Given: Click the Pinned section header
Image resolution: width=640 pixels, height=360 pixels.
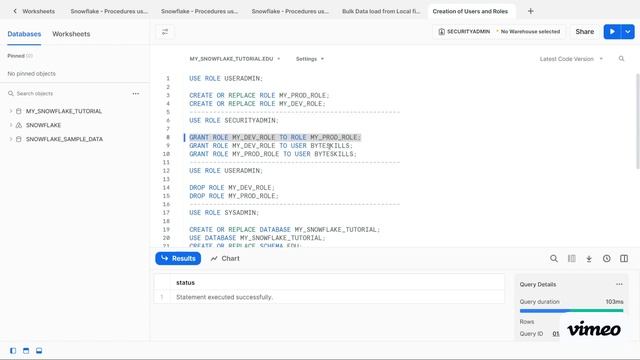Looking at the screenshot, I should click(x=20, y=56).
